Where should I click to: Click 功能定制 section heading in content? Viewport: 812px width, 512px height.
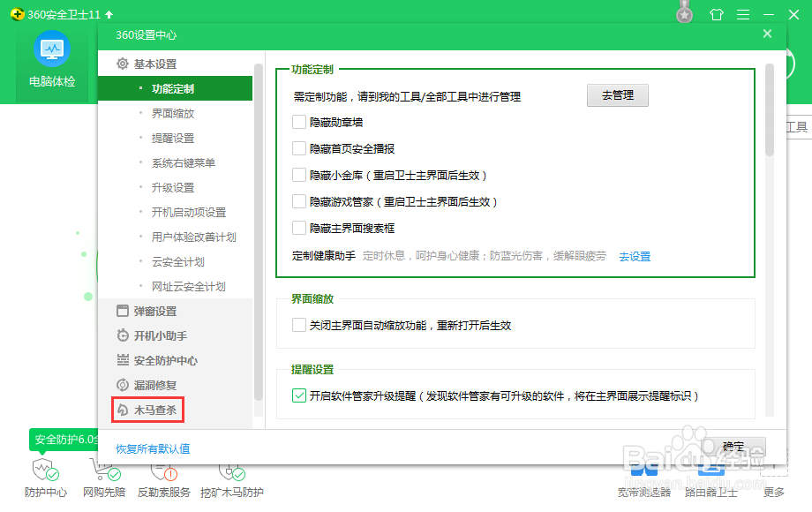pyautogui.click(x=312, y=70)
